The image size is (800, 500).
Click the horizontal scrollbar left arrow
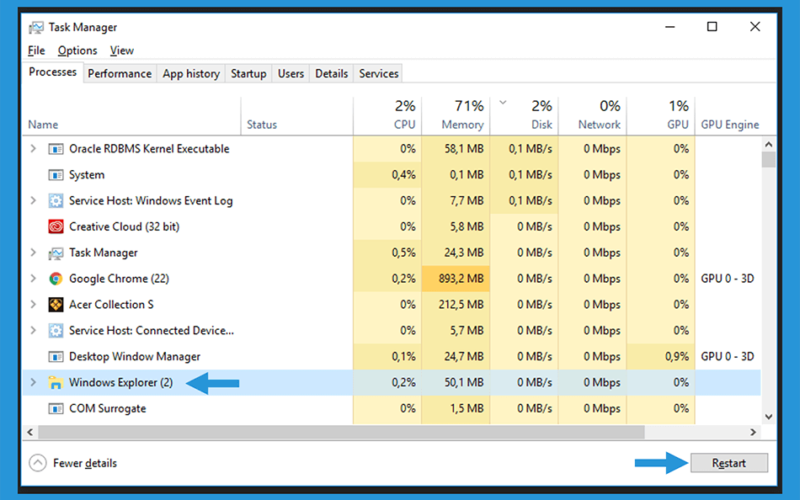point(30,432)
